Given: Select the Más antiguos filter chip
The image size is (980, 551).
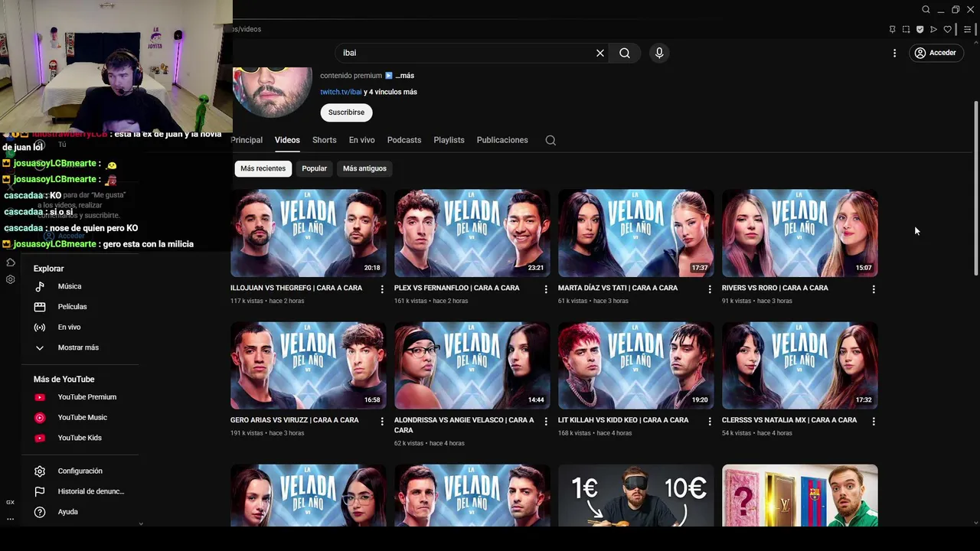Looking at the screenshot, I should point(364,168).
